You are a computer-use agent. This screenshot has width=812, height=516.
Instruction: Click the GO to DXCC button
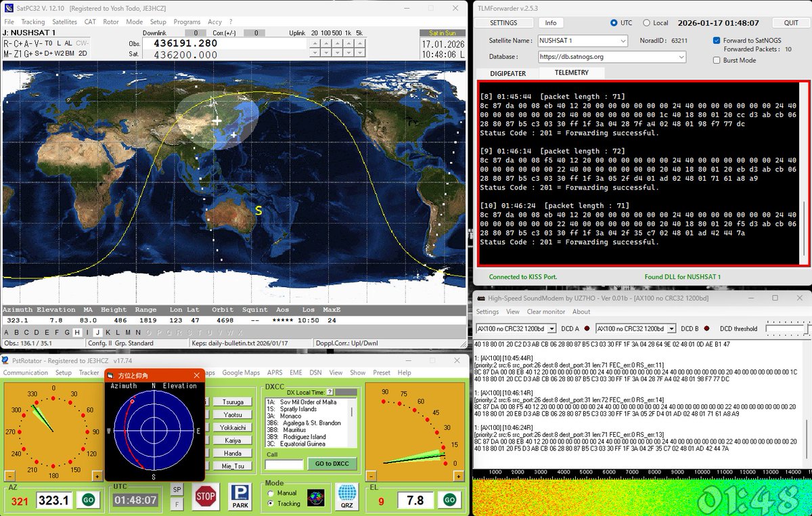332,464
